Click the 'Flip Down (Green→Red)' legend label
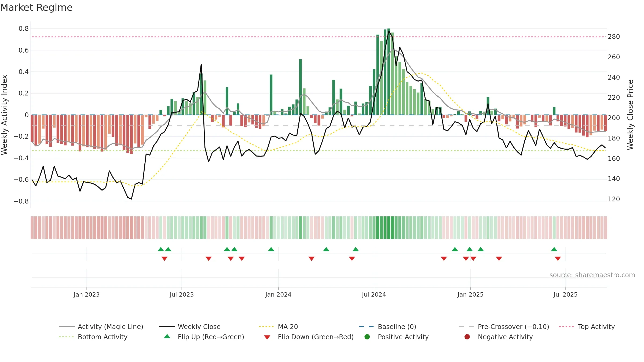This screenshot has width=644, height=362. [x=316, y=337]
